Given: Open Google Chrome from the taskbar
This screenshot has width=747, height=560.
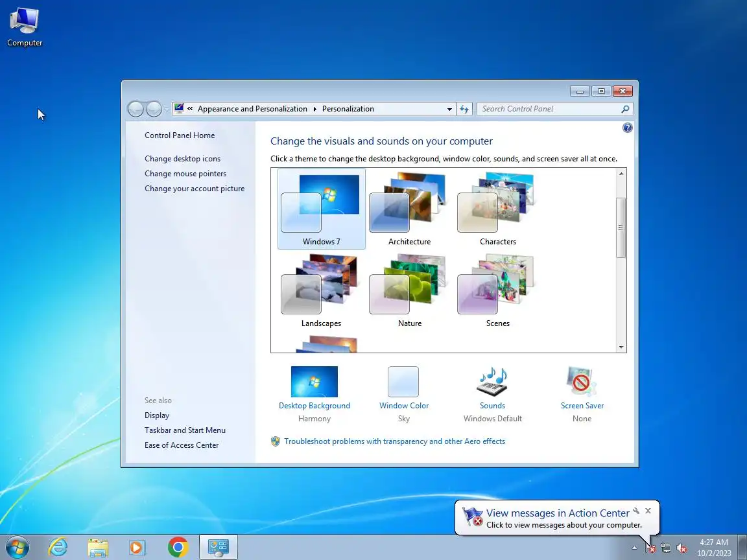Looking at the screenshot, I should (178, 548).
